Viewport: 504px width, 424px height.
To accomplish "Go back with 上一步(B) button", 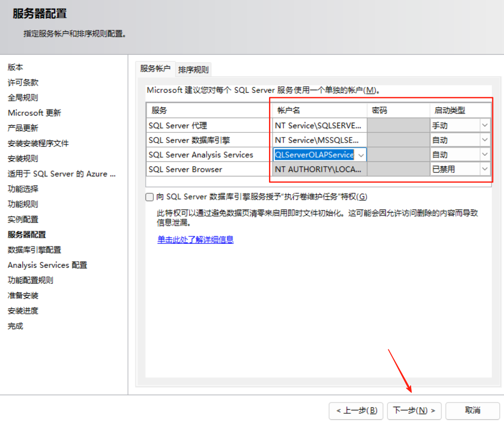I will 356,410.
